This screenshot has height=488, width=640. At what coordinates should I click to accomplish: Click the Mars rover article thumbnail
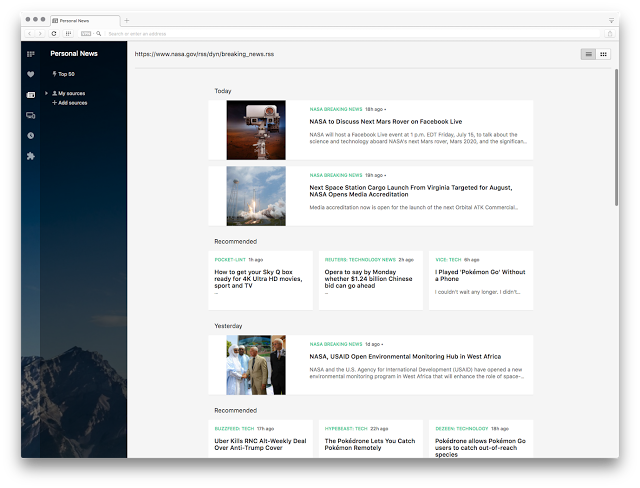tap(256, 130)
